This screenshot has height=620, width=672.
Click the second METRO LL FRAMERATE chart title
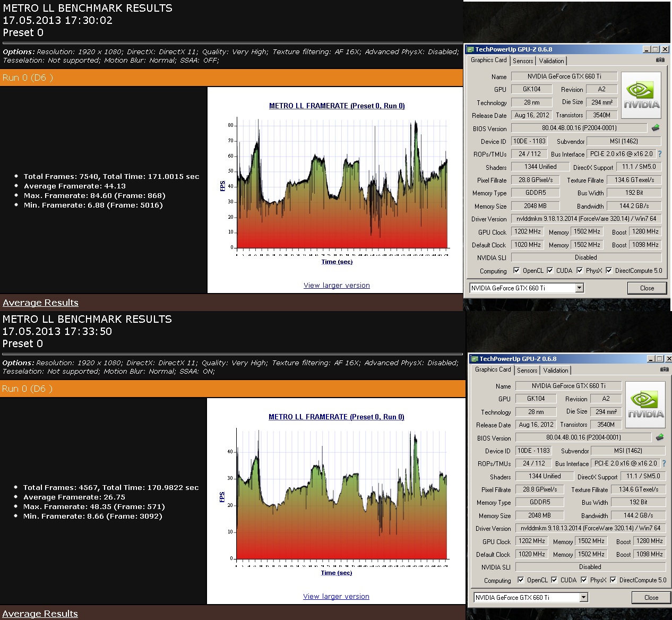[336, 417]
